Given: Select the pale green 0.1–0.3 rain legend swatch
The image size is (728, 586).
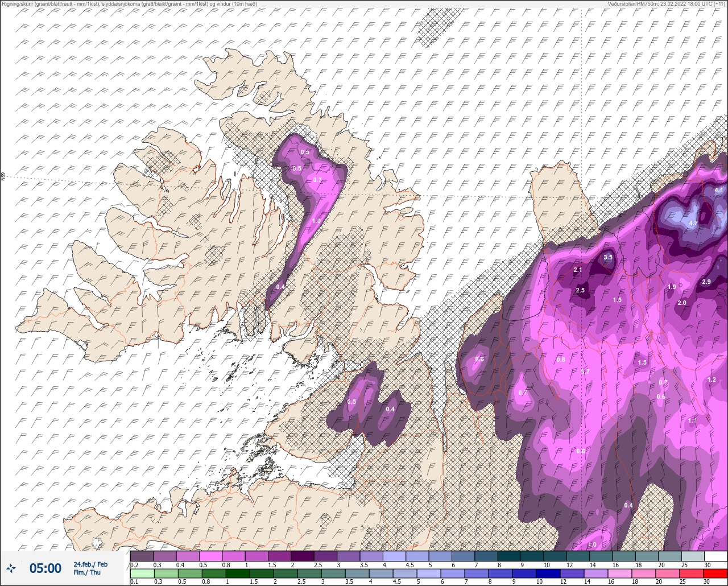Looking at the screenshot, I should [142, 573].
